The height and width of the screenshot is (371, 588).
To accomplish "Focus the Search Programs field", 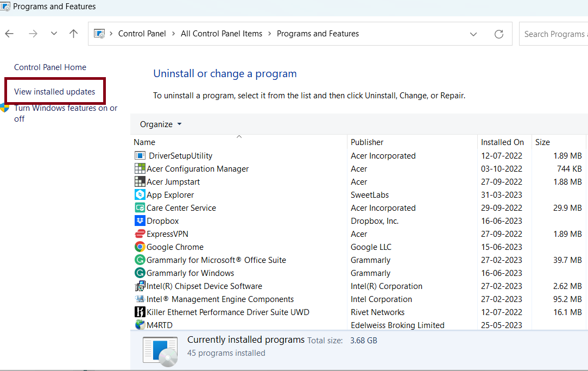I will [553, 34].
